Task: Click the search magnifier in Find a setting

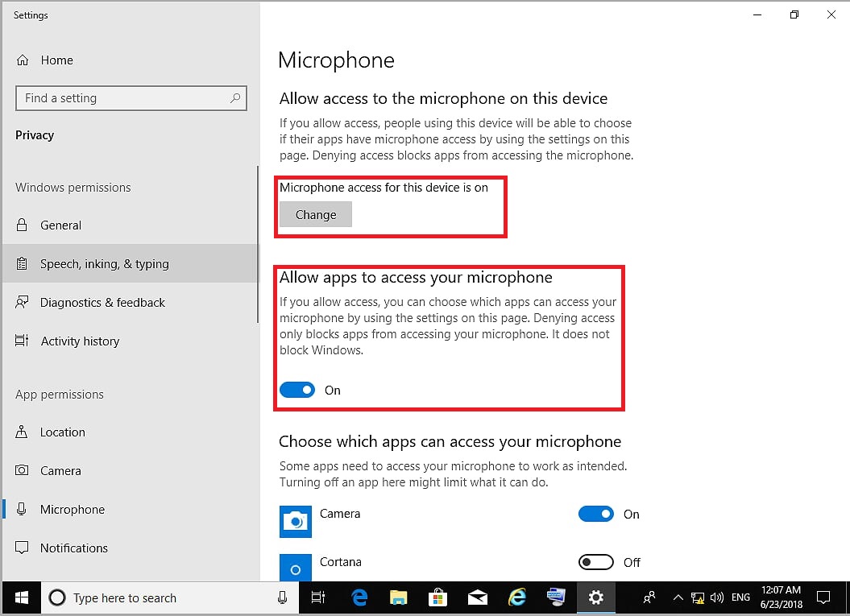Action: 234,98
